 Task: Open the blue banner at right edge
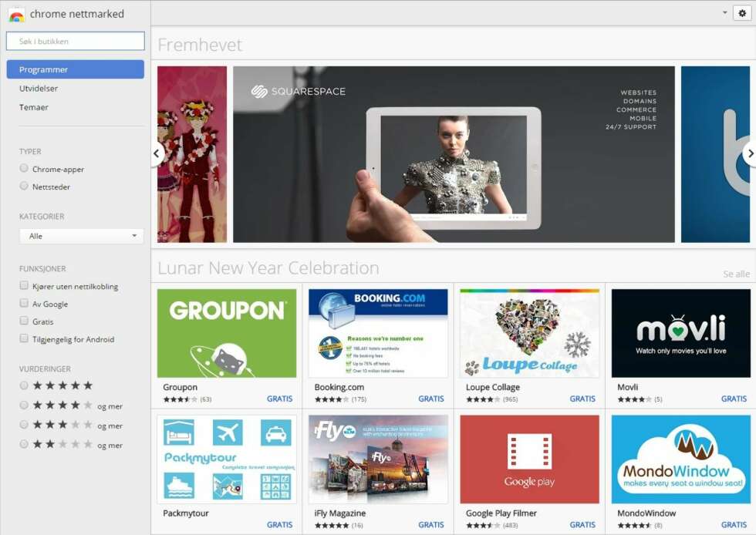pos(716,154)
